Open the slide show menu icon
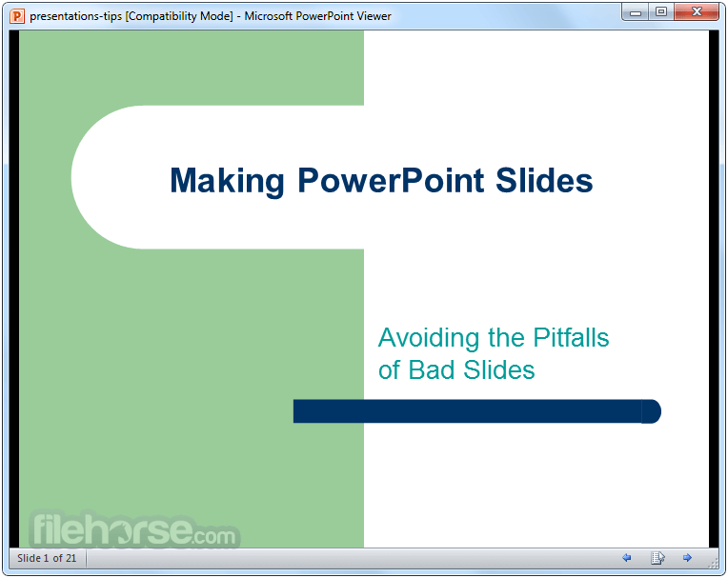Viewport: 728px width, 578px height. [x=657, y=558]
